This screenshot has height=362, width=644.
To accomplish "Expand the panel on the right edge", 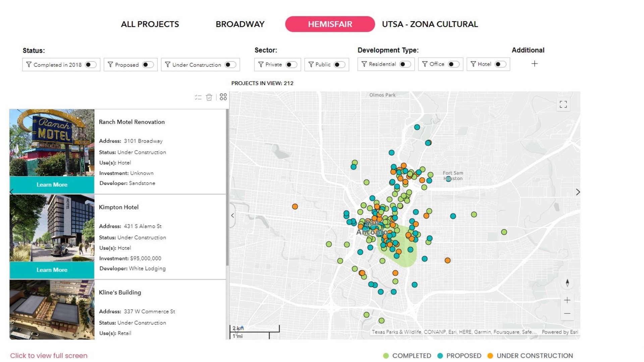I will click(x=578, y=192).
